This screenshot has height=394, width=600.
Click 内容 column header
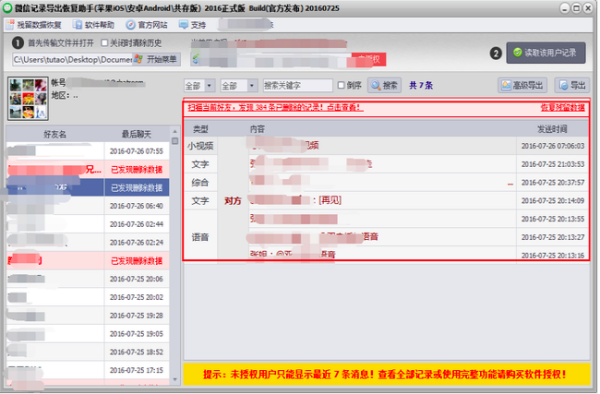258,129
